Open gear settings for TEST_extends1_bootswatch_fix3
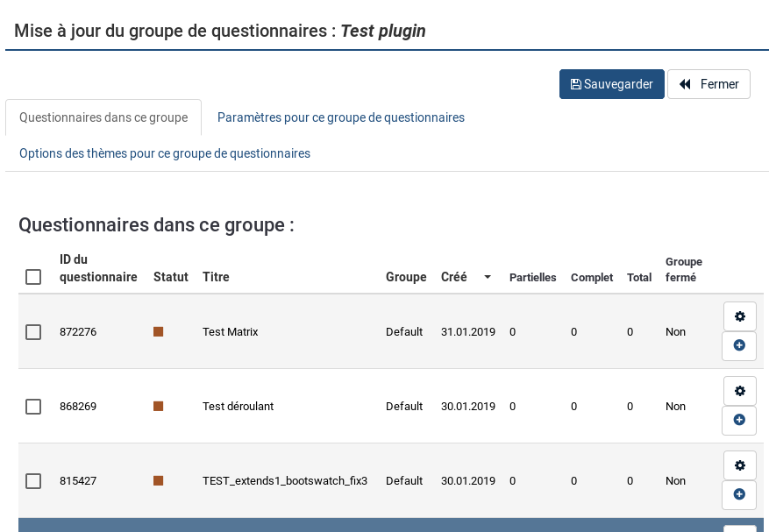The image size is (769, 532). (x=739, y=465)
